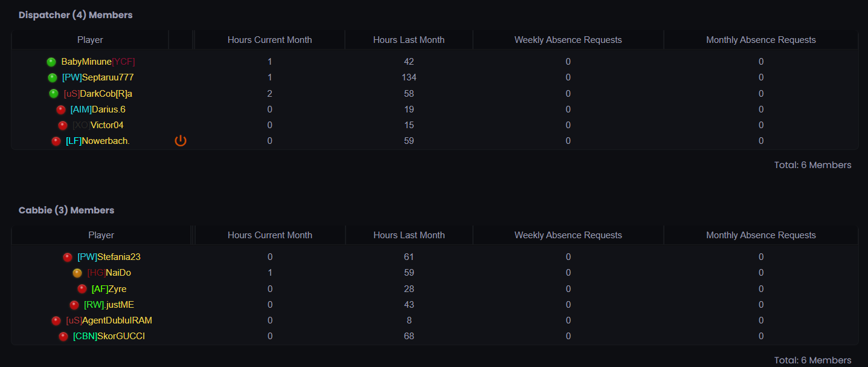
Task: Click green status dot next to Septaruu777
Action: click(53, 77)
